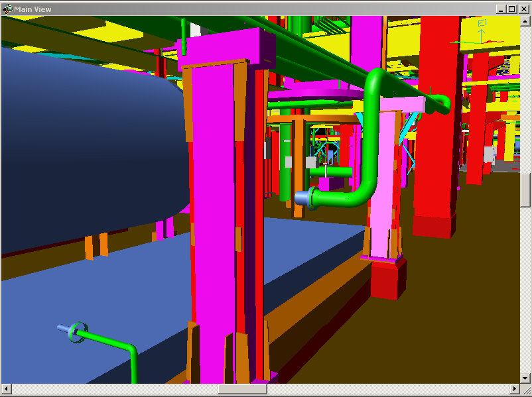The image size is (532, 397).
Task: Click the Main View window icon
Action: [x=8, y=9]
